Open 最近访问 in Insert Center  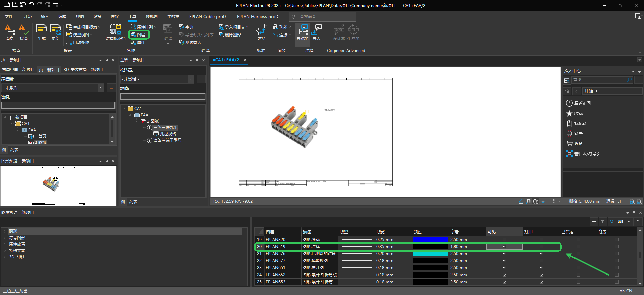pyautogui.click(x=579, y=103)
